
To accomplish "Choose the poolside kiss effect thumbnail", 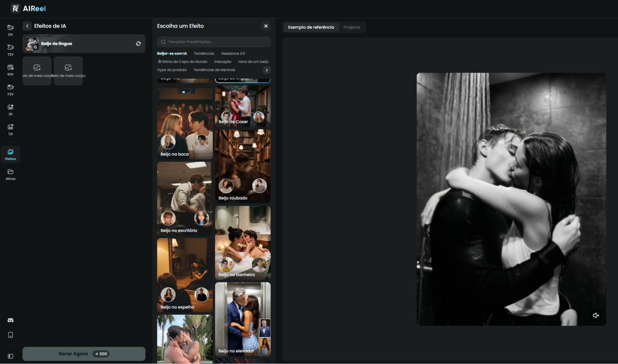I will (x=185, y=339).
